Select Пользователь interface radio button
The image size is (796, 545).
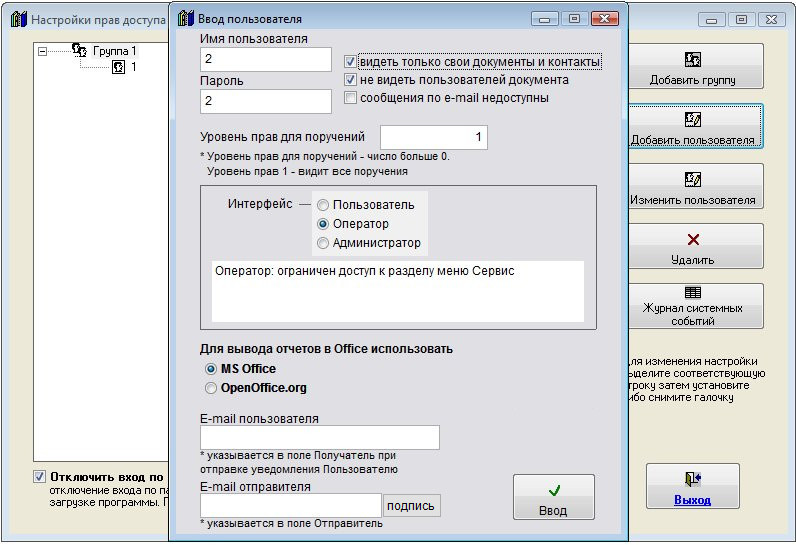[323, 205]
